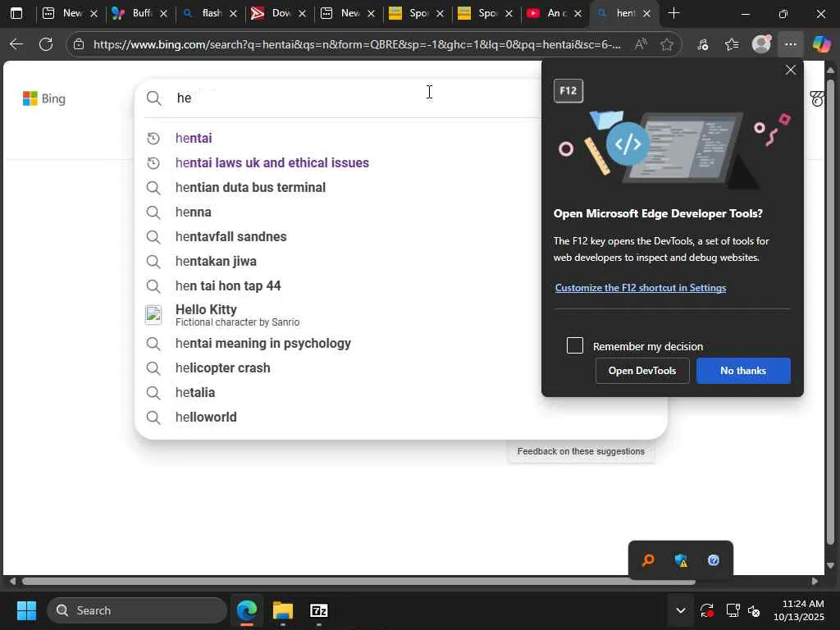The image size is (840, 630).
Task: Click Feedback on these suggestions
Action: point(581,452)
